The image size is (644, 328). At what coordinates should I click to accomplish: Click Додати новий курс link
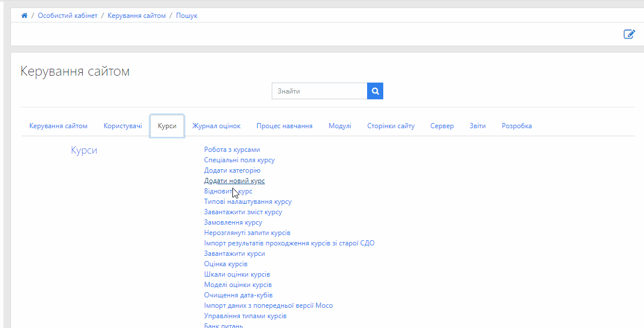(x=235, y=181)
